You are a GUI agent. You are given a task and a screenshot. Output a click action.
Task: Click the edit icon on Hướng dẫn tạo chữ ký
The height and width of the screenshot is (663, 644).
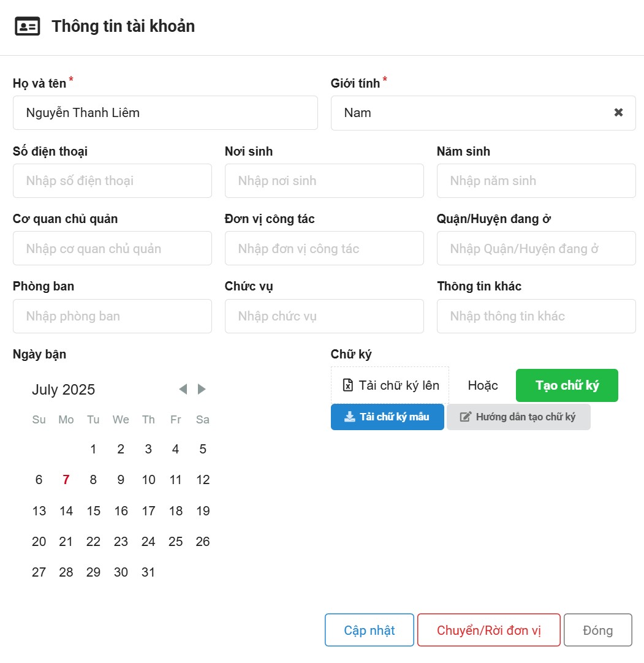(466, 417)
